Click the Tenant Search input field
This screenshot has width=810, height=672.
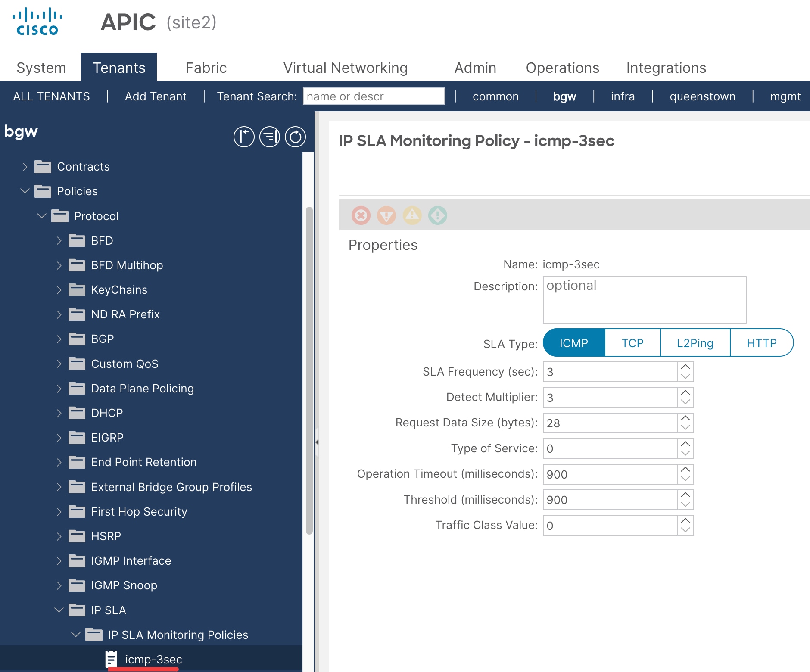374,96
